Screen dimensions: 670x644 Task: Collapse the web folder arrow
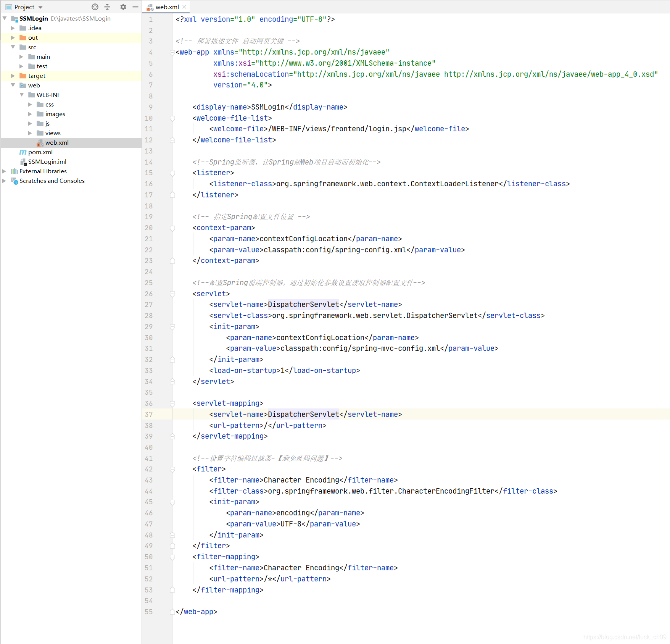click(x=13, y=85)
